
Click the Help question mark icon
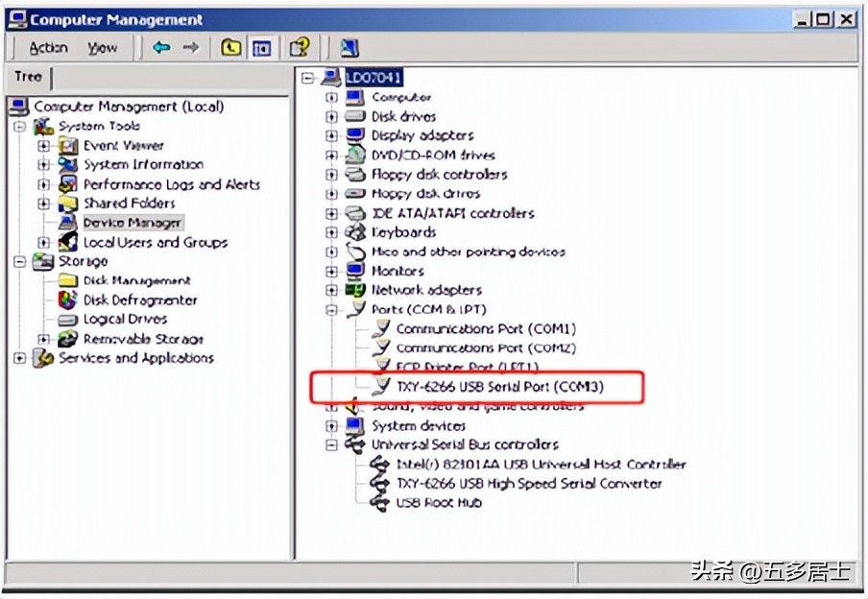(x=300, y=48)
